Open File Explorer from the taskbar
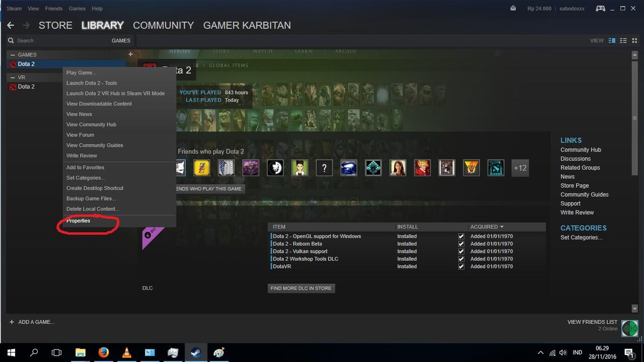Screen dimensions: 644x362 tap(80, 352)
